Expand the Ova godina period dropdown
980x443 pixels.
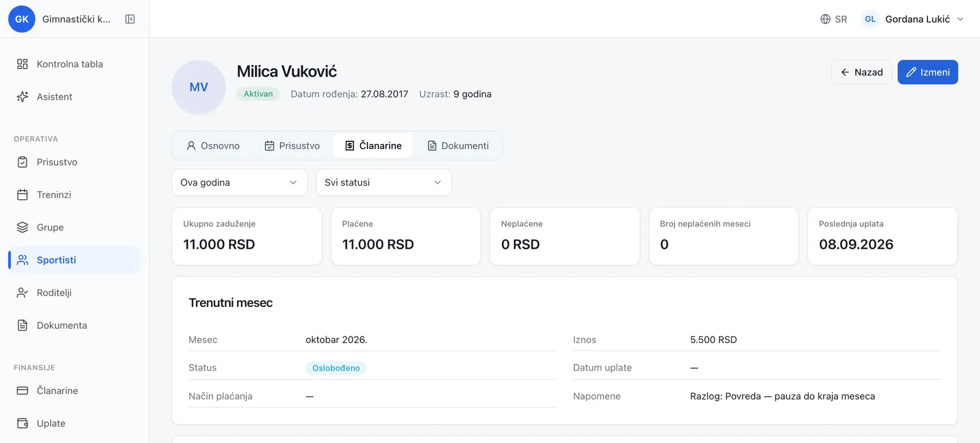click(239, 183)
